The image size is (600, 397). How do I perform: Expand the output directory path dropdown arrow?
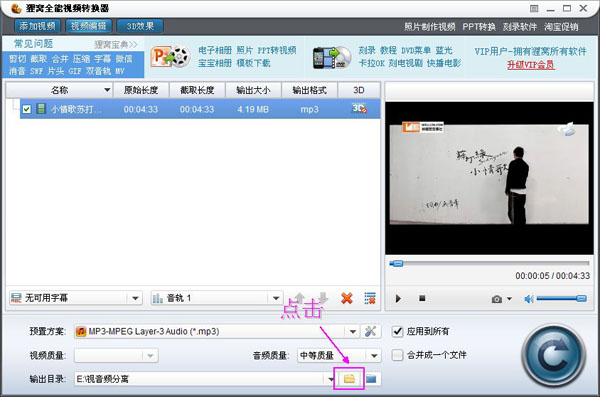click(x=331, y=379)
